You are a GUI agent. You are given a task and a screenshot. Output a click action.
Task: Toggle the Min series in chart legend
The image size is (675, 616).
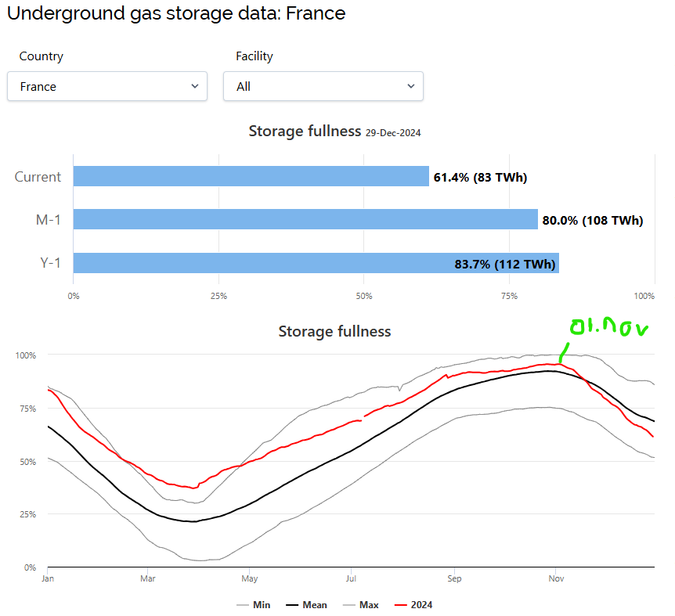(x=261, y=605)
